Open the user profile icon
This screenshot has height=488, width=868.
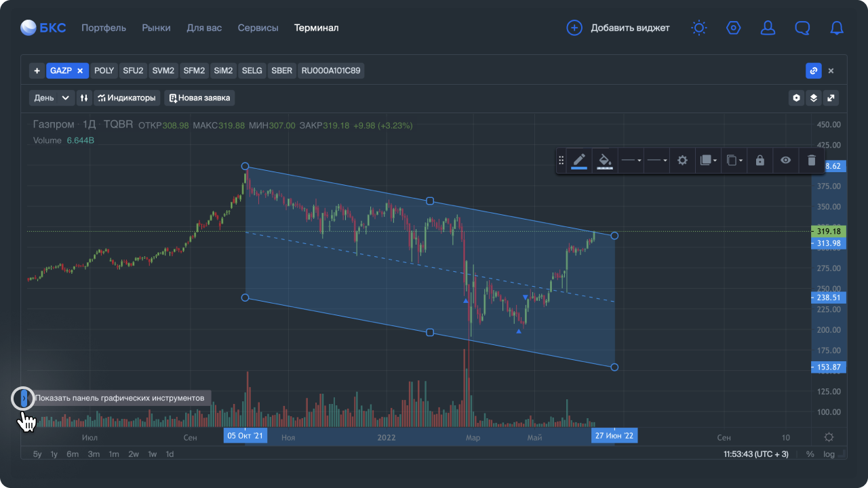pyautogui.click(x=768, y=28)
